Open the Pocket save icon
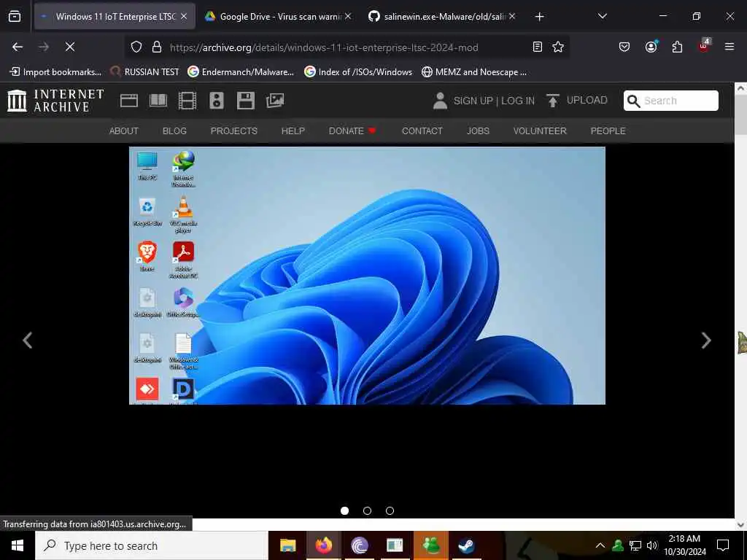747x560 pixels. coord(624,47)
